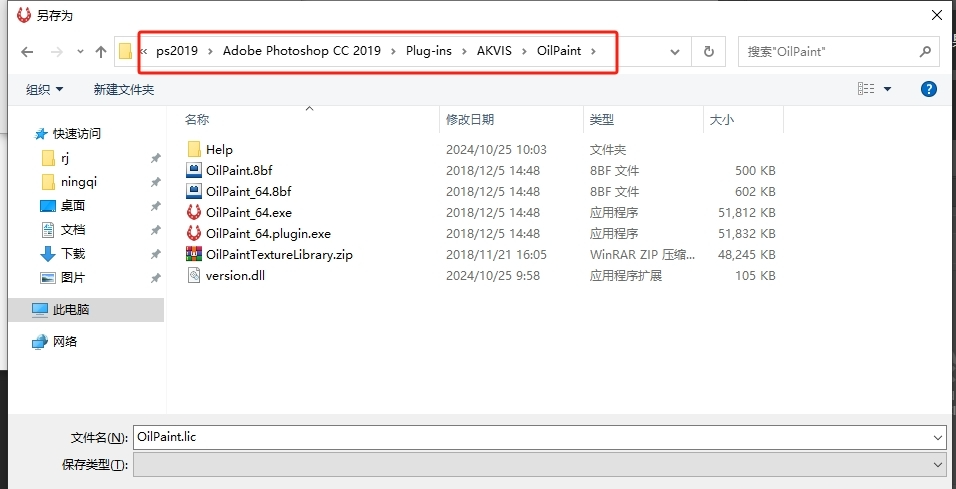Image resolution: width=956 pixels, height=489 pixels.
Task: Click the forward navigation arrow
Action: coord(57,52)
